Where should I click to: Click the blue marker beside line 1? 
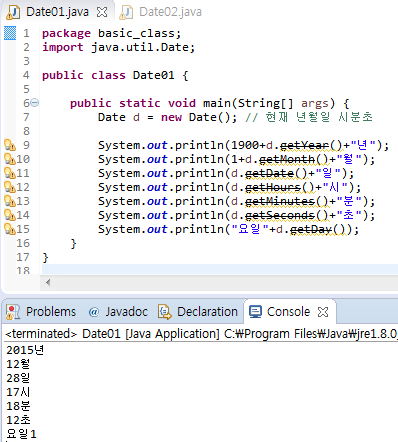10,33
